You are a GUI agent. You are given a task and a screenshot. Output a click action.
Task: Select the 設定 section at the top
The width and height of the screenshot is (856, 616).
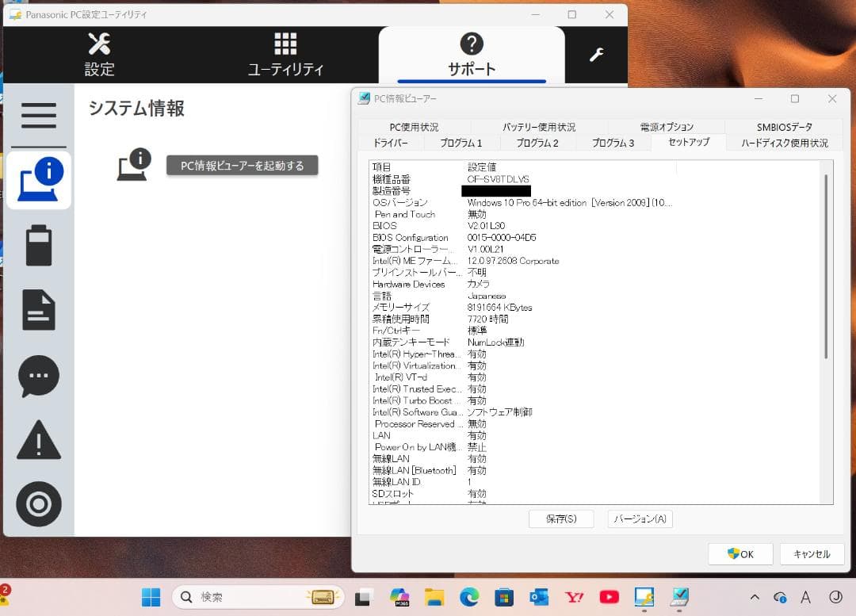click(98, 54)
